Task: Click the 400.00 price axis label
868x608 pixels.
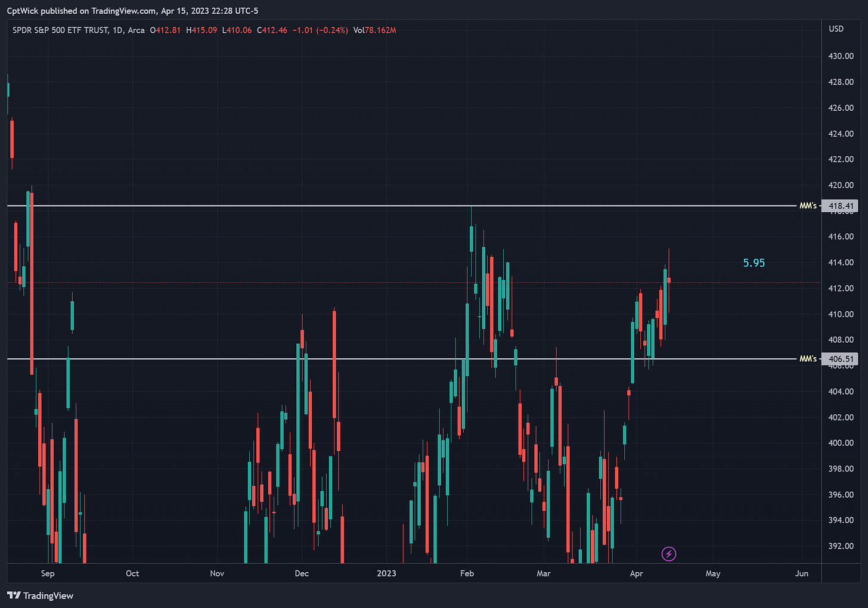Action: click(841, 443)
